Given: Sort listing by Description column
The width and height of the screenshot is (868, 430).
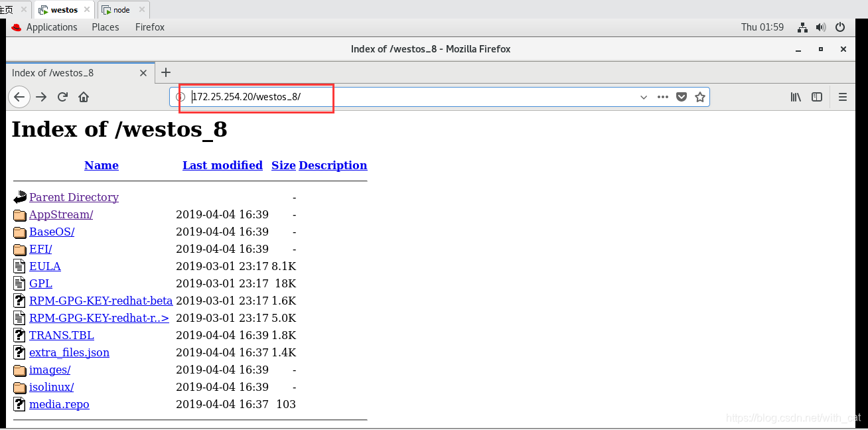Looking at the screenshot, I should (x=332, y=165).
